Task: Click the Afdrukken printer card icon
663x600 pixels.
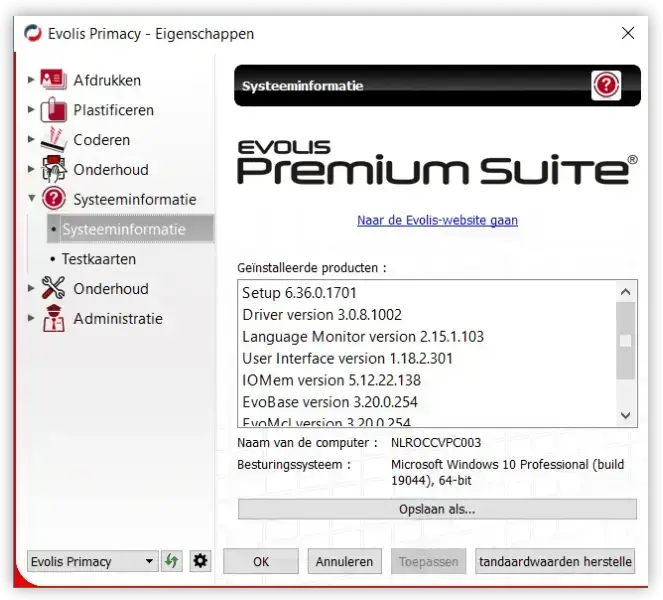Action: tap(53, 79)
